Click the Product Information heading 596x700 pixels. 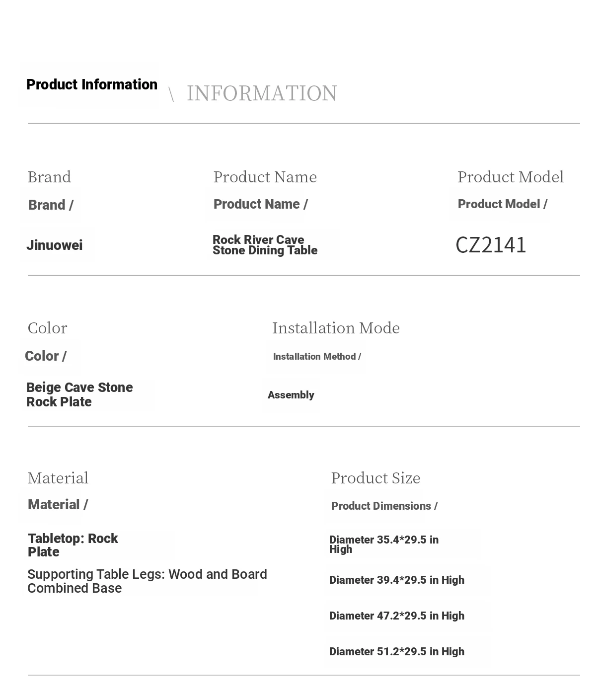[x=92, y=84]
